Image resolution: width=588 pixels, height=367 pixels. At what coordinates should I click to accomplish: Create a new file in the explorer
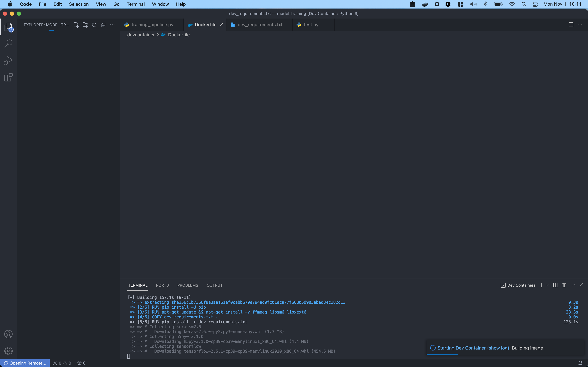coord(76,24)
